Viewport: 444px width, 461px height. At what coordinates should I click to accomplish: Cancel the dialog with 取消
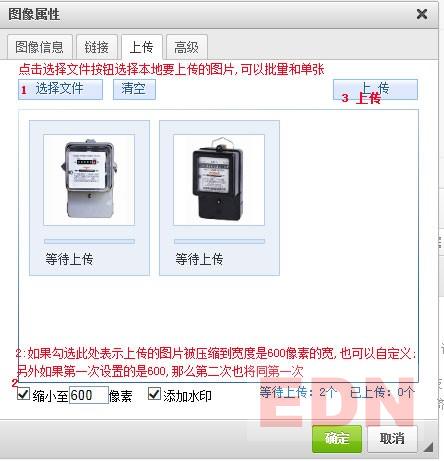[392, 438]
